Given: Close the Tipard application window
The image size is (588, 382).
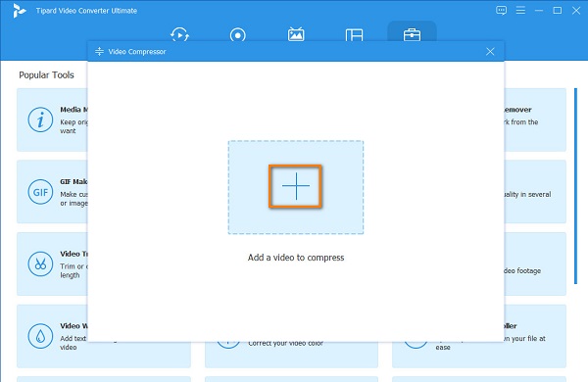Looking at the screenshot, I should click(x=576, y=11).
